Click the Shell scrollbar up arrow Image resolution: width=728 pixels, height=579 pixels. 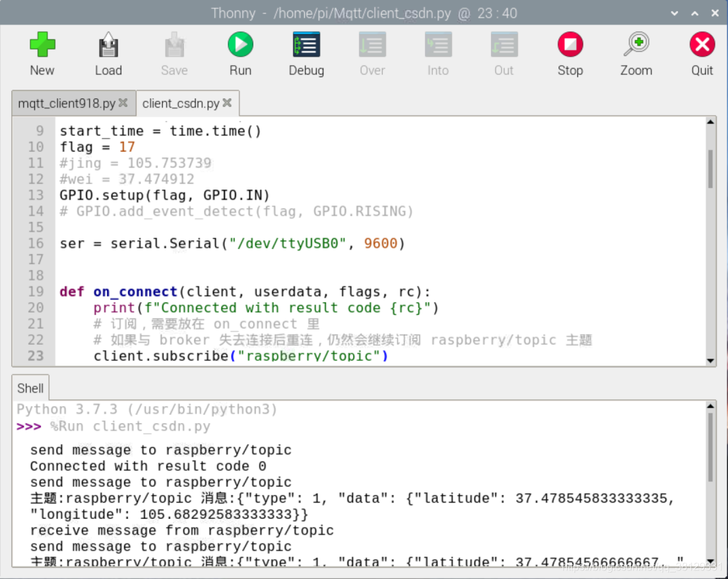click(x=710, y=406)
